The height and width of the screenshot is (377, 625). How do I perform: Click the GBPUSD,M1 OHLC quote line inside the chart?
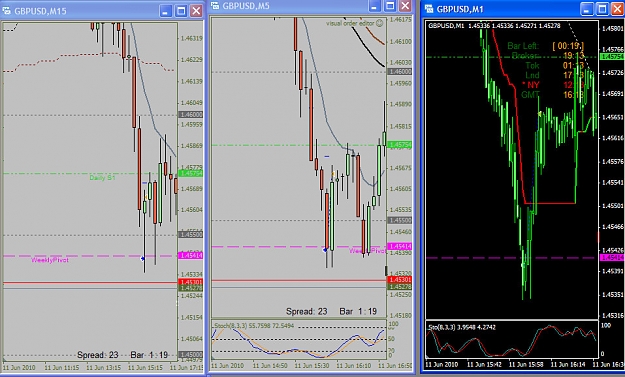point(494,26)
